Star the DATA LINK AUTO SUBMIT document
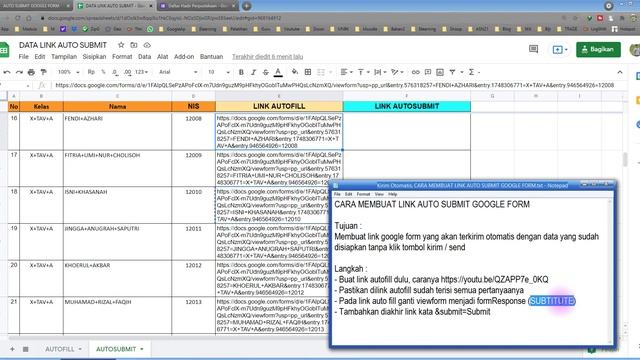640x360 pixels. click(x=121, y=45)
